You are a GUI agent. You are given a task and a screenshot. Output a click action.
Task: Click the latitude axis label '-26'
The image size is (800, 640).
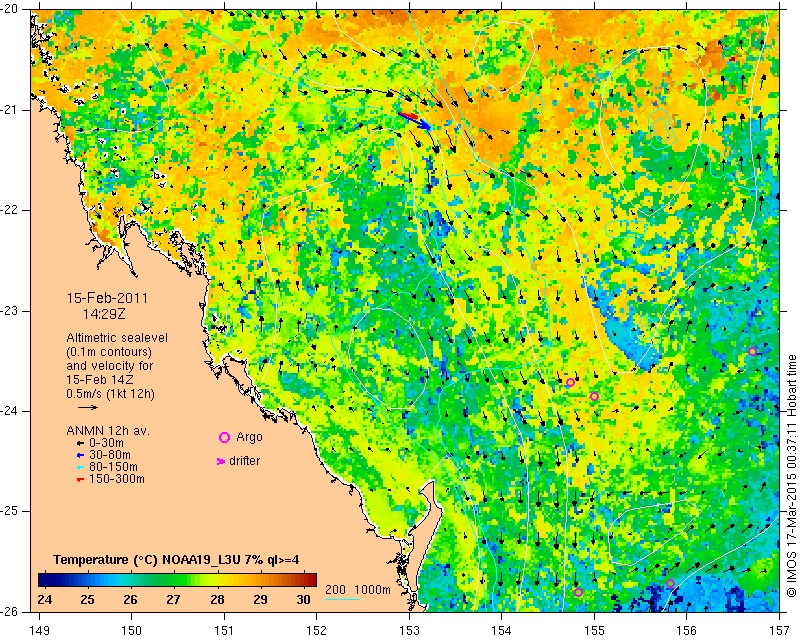coord(10,611)
